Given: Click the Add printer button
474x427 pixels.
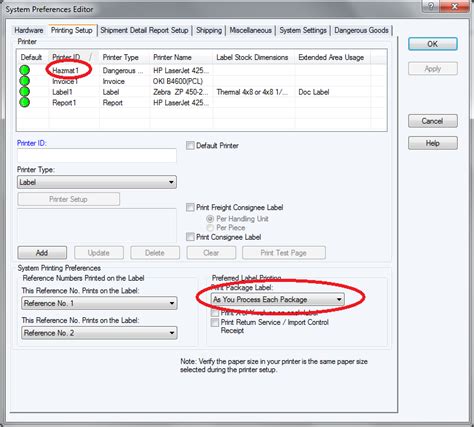Looking at the screenshot, I should coord(42,253).
